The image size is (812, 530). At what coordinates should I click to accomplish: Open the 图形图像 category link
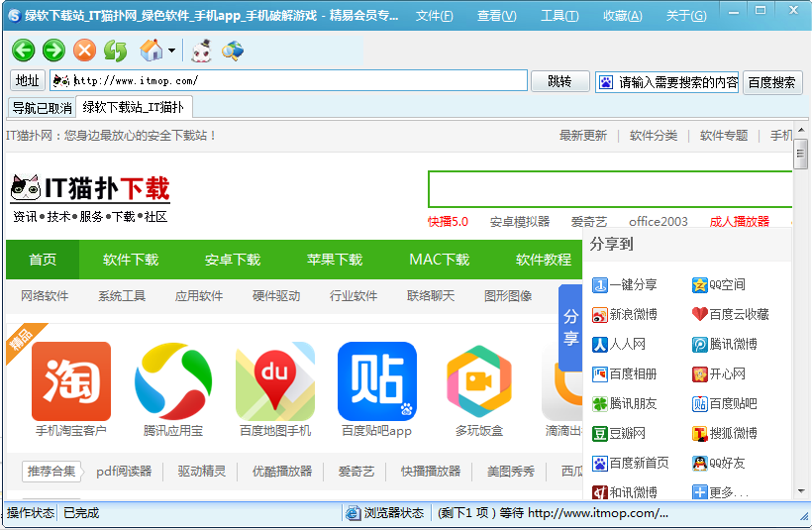[508, 296]
